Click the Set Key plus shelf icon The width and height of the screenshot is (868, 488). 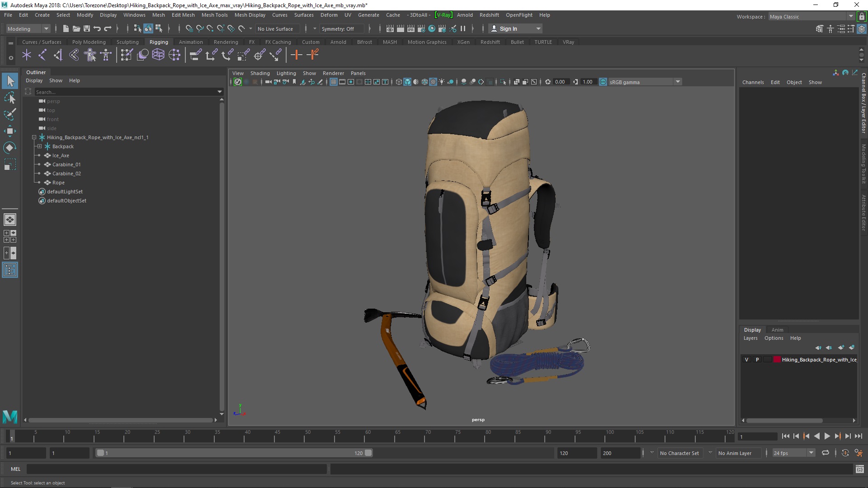click(297, 55)
